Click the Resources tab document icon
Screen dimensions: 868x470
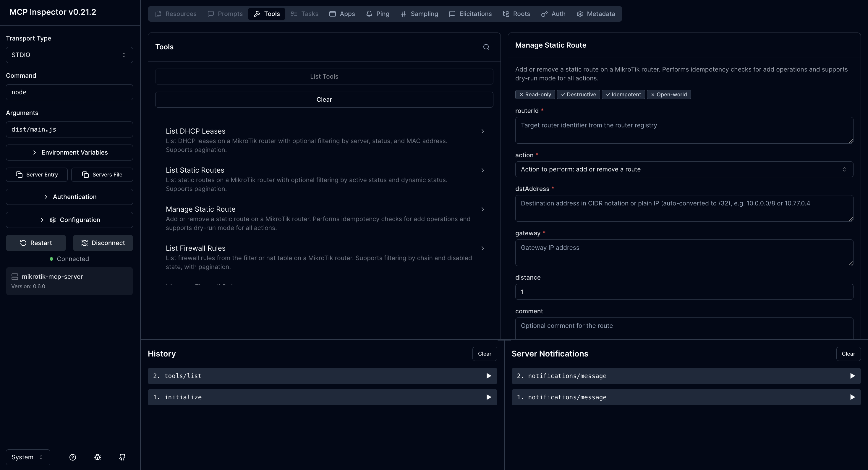pyautogui.click(x=158, y=14)
